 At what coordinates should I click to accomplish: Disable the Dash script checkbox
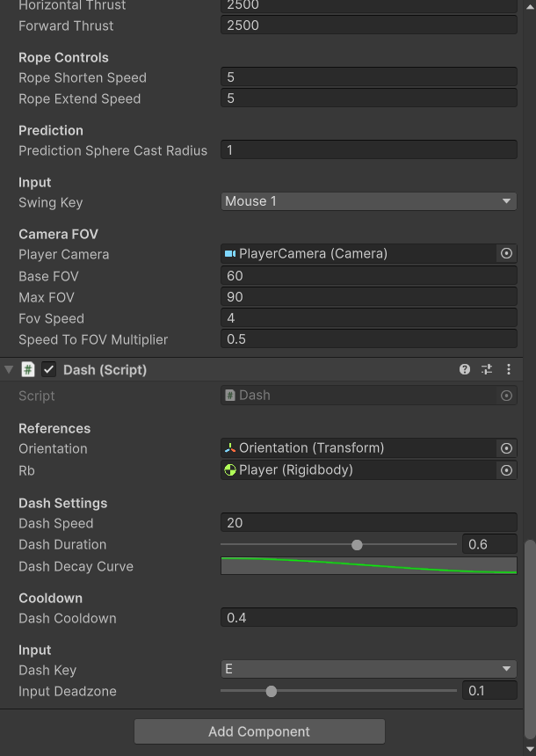[x=49, y=370]
